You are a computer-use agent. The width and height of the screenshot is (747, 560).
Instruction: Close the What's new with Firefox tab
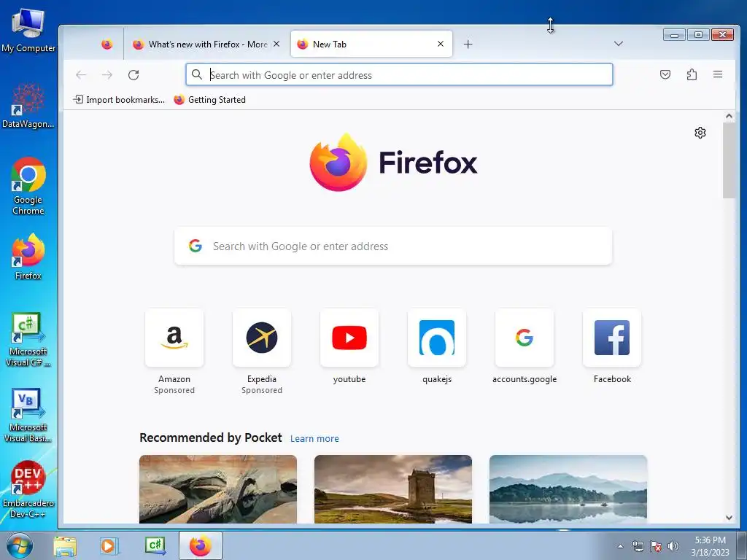pos(276,44)
